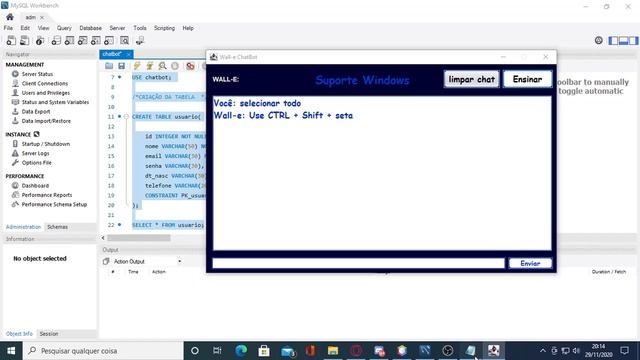Click explain query magnifier icon

pos(162,66)
